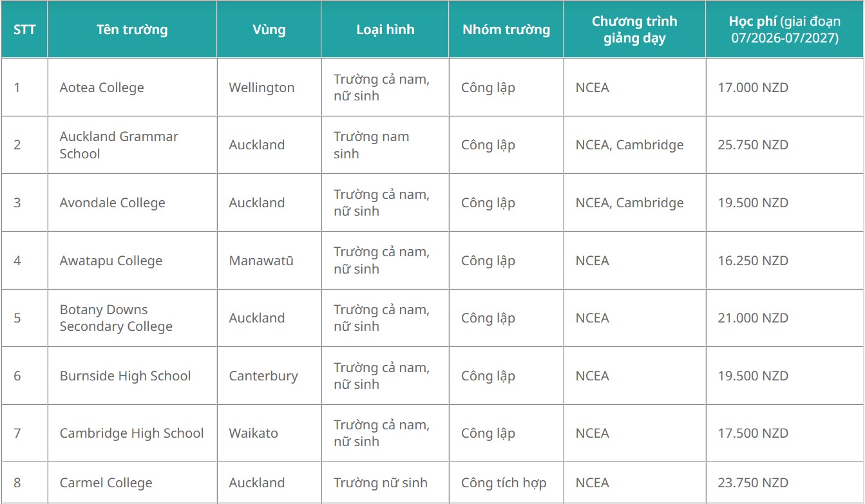This screenshot has width=865, height=504.
Task: Select the Awatapu College cell
Action: [111, 261]
